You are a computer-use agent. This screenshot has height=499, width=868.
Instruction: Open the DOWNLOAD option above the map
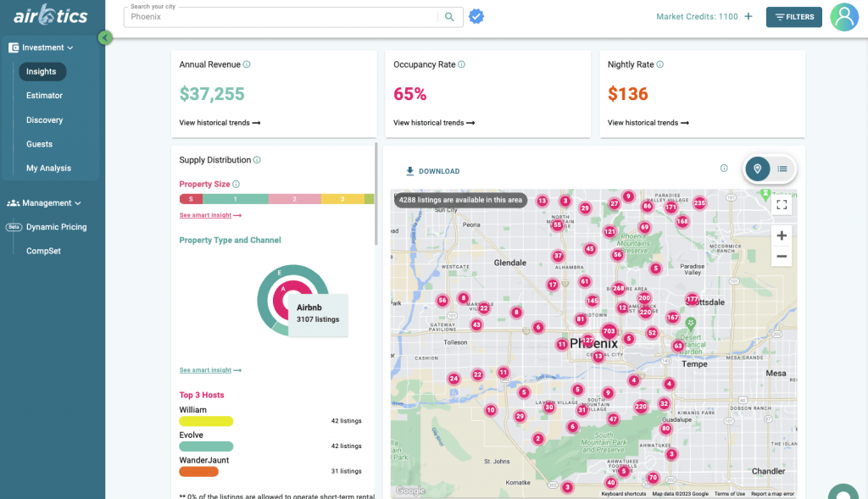tap(432, 170)
